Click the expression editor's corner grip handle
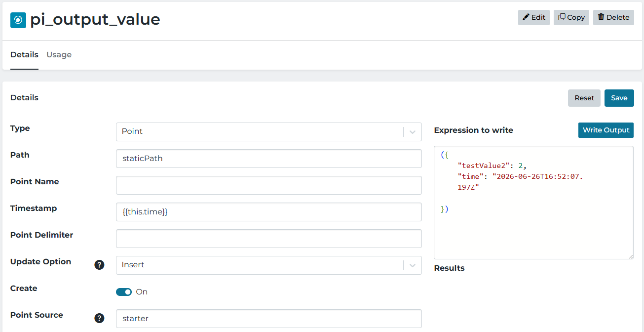The width and height of the screenshot is (644, 332). coord(630,256)
